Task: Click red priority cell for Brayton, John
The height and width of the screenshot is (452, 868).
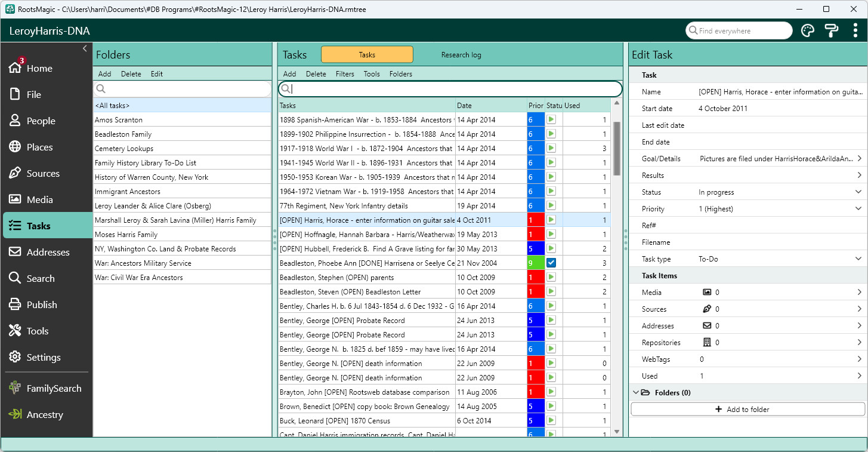Action: tap(536, 392)
